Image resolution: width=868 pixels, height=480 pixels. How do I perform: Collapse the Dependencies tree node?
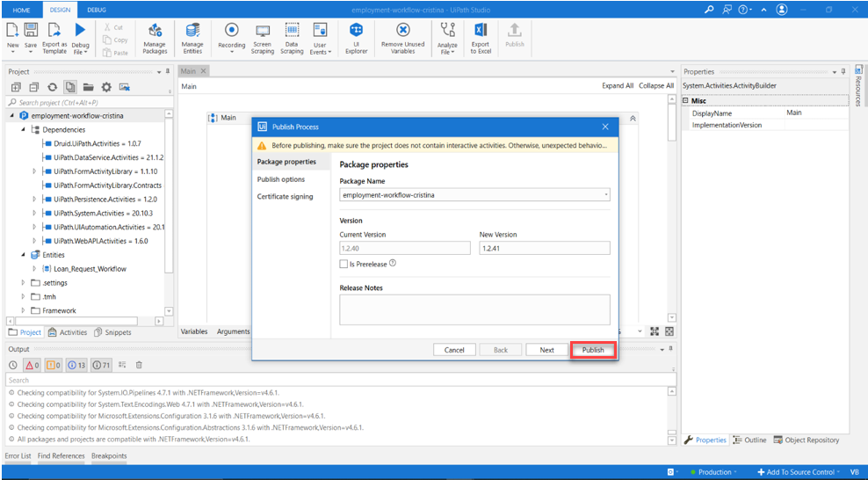[23, 129]
